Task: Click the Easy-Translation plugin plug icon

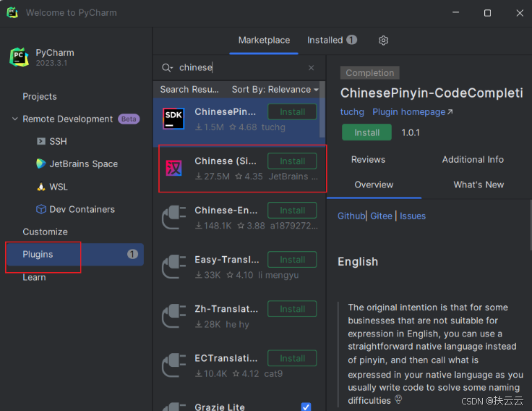Action: pos(173,266)
